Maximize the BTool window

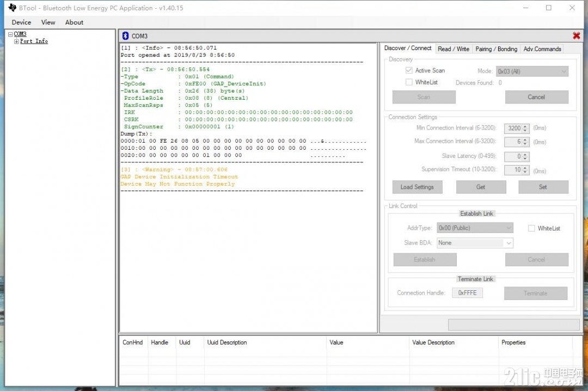(x=549, y=8)
